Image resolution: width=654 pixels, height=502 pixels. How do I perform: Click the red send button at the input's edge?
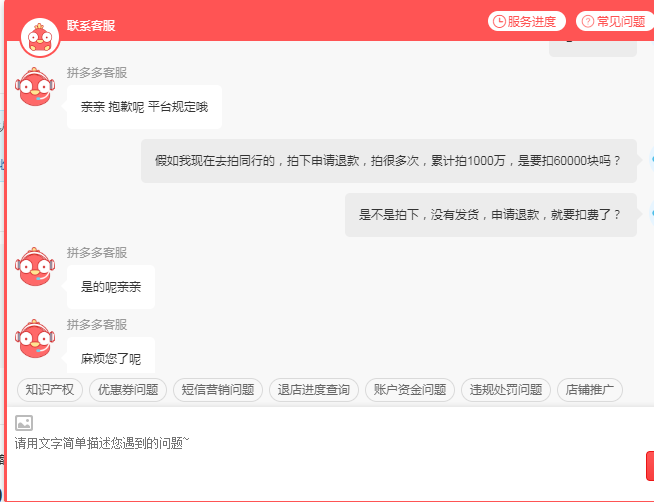pos(650,466)
